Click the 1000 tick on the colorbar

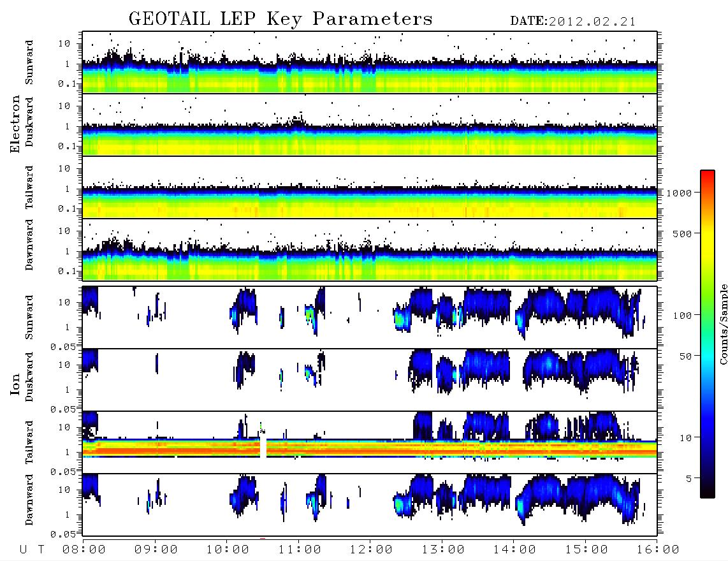coord(679,193)
